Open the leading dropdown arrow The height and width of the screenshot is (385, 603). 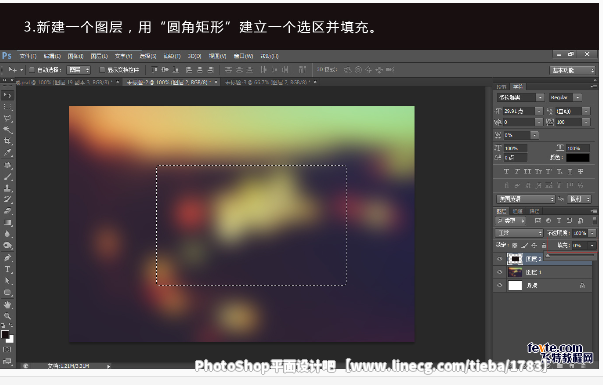[586, 111]
